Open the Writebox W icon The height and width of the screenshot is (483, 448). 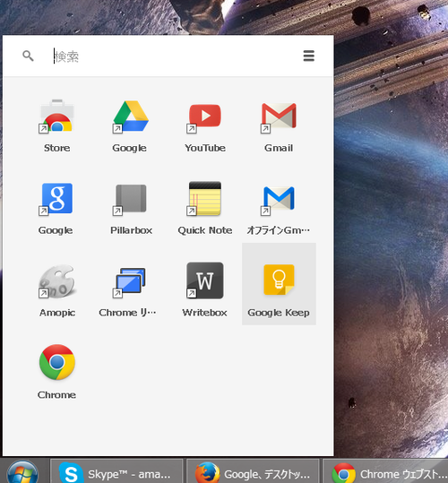pos(204,280)
